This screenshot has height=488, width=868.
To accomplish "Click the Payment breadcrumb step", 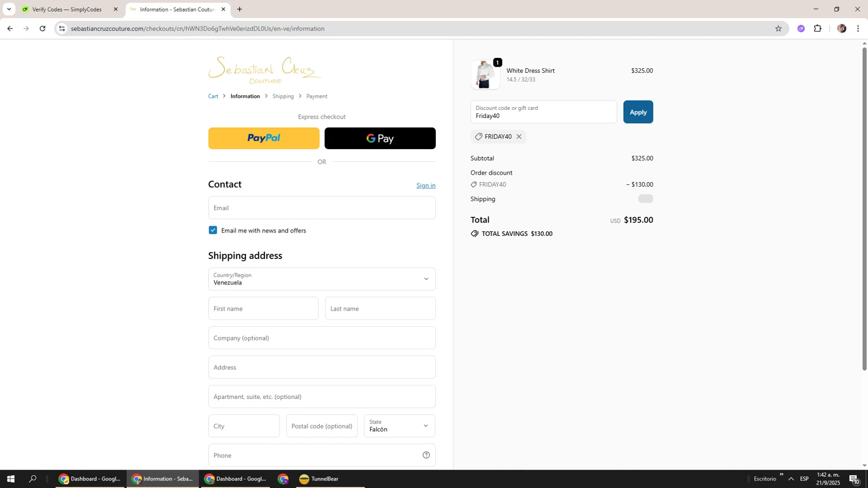I will point(317,96).
